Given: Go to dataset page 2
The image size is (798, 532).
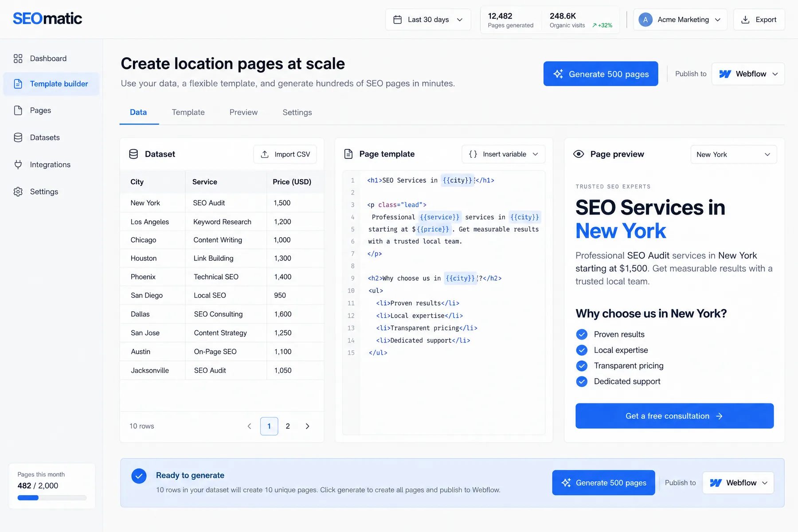Looking at the screenshot, I should (x=288, y=426).
